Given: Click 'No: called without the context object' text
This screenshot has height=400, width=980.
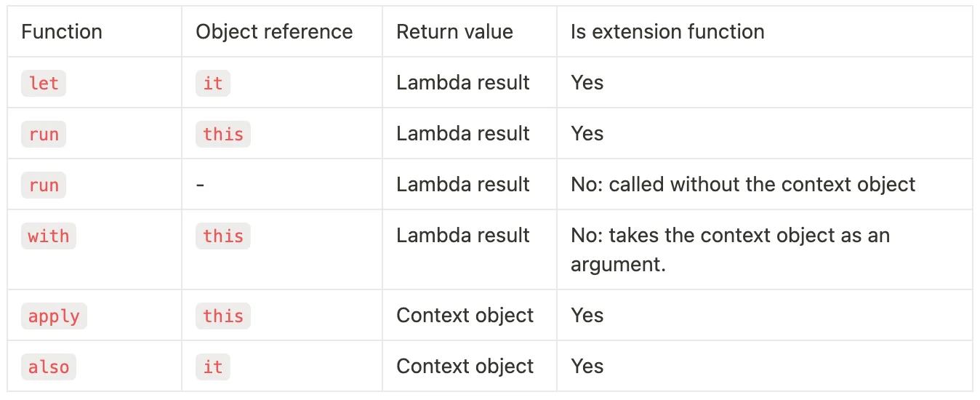Looking at the screenshot, I should 743,185.
